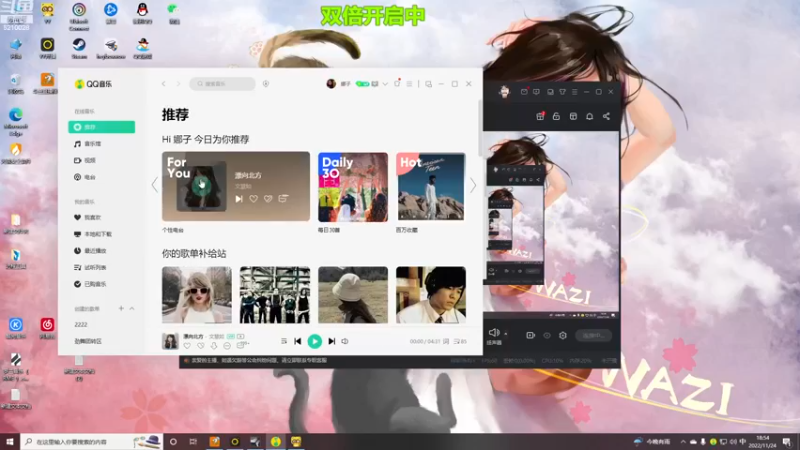
Task: Open the 劲舞团 playlist in sidebar
Action: click(x=88, y=341)
